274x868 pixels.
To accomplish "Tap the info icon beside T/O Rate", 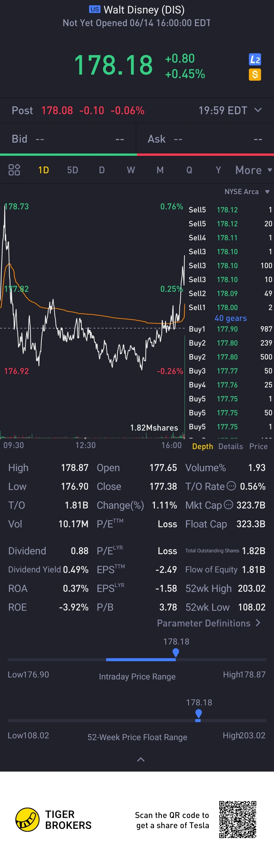I will (231, 486).
